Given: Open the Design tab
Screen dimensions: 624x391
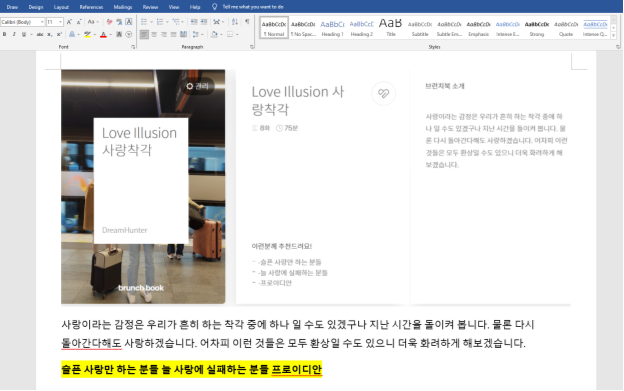Looking at the screenshot, I should [x=36, y=7].
